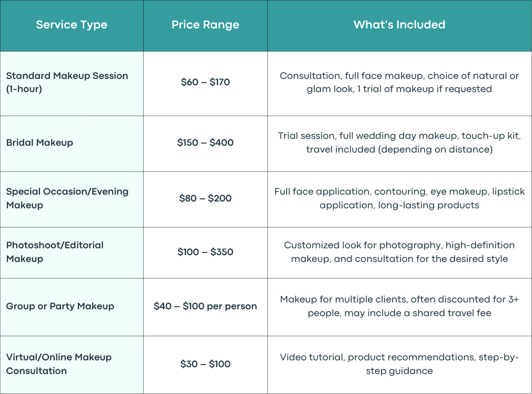Click the Service Type column header
532x394 pixels.
click(72, 25)
